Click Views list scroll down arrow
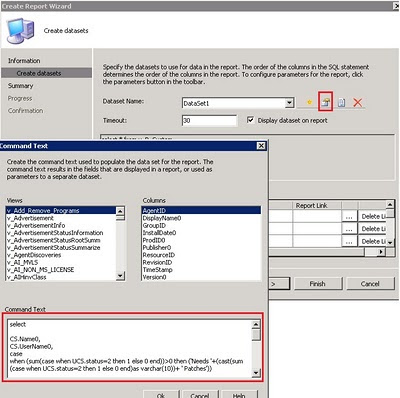 click(120, 276)
